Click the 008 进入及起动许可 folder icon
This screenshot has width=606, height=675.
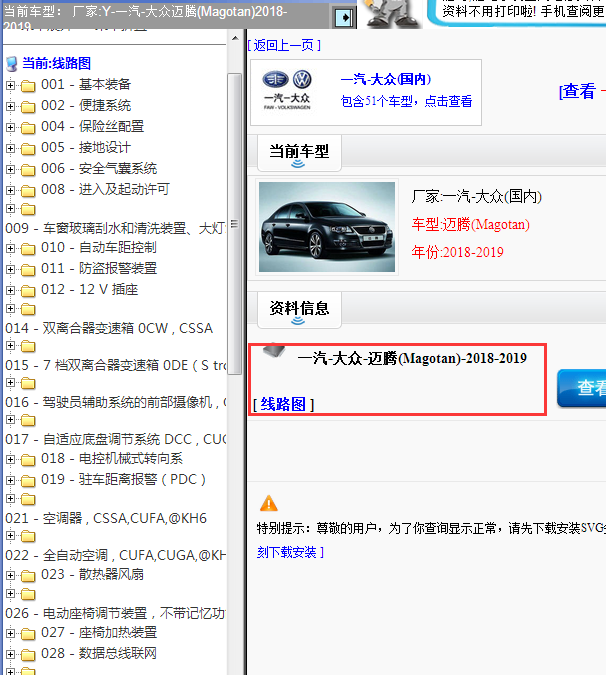pyautogui.click(x=28, y=190)
